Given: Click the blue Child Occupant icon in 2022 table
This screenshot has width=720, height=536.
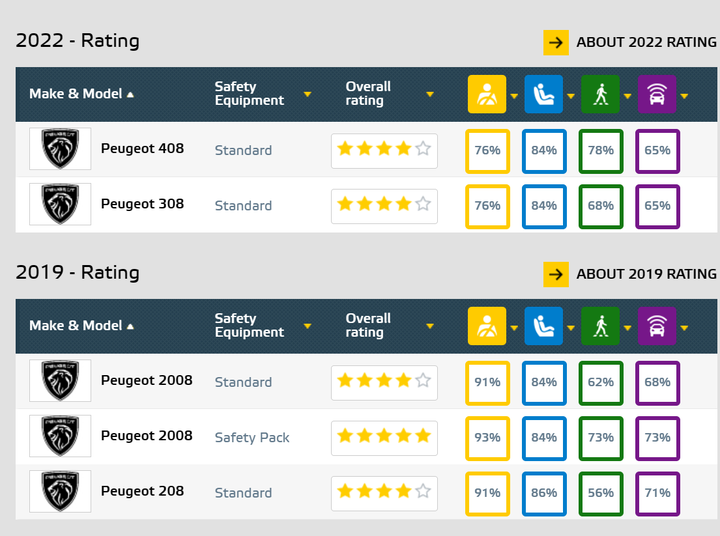Looking at the screenshot, I should click(x=544, y=94).
